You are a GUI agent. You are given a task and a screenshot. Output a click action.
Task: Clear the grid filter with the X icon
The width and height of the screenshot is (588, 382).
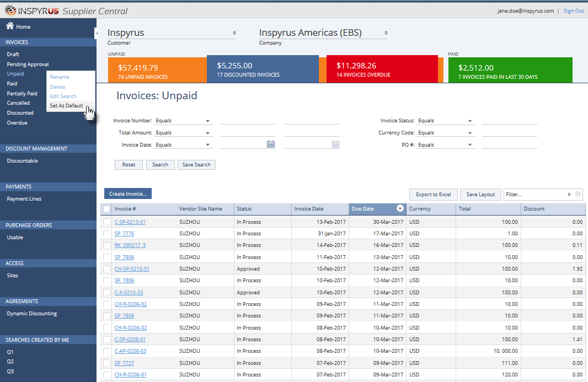(578, 194)
